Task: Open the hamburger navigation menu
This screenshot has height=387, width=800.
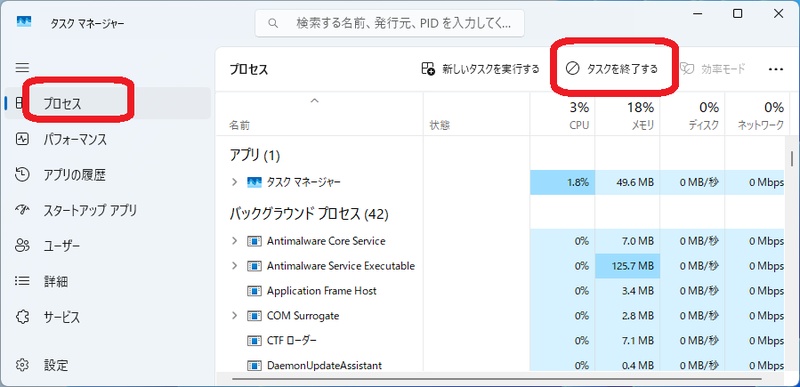Action: click(22, 68)
